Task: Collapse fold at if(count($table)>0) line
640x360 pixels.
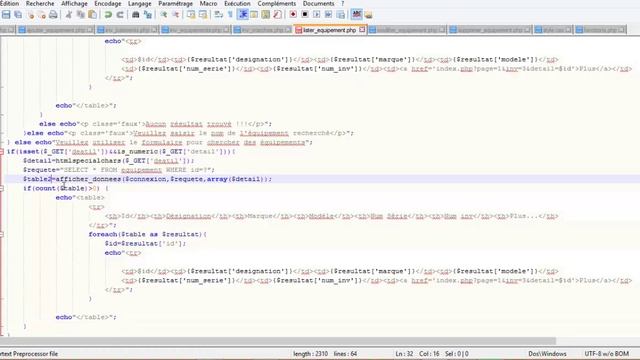Action: click(2, 188)
